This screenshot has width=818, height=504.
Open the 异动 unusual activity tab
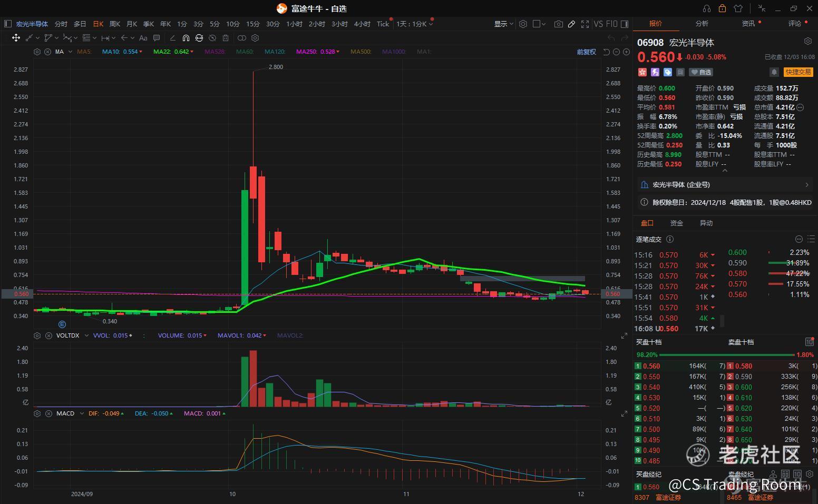coord(706,223)
